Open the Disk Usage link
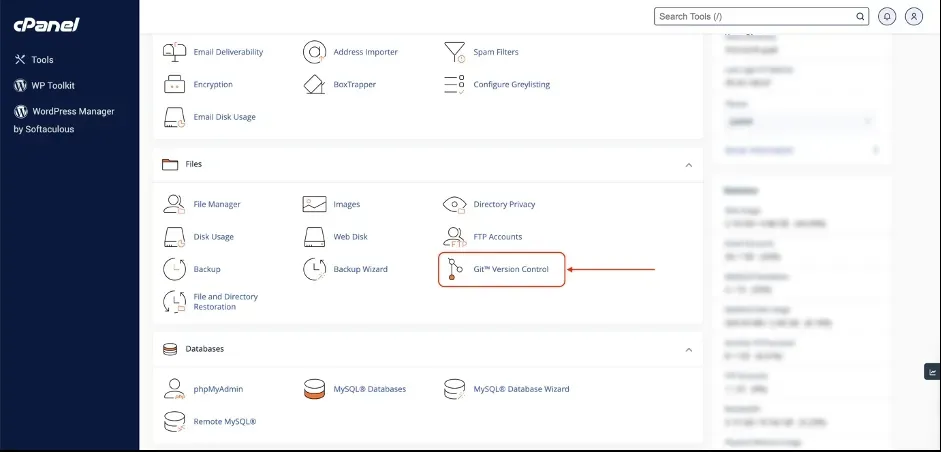 tap(213, 237)
